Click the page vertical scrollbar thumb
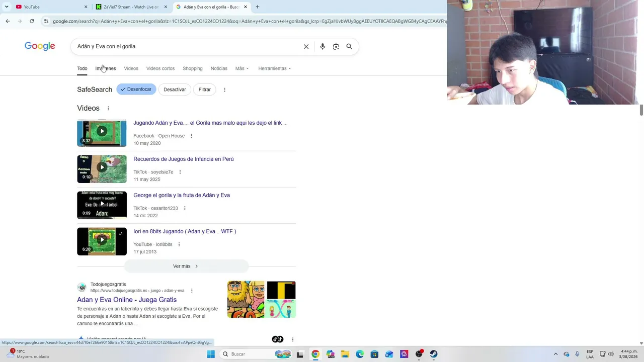 pyautogui.click(x=641, y=110)
